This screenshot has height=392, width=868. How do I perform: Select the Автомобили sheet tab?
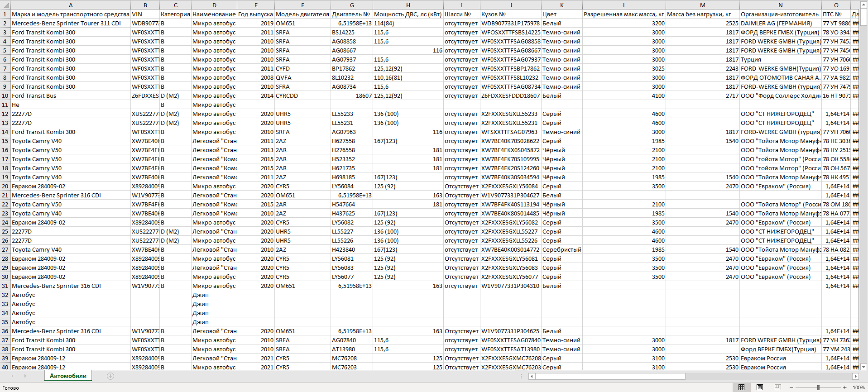[68, 376]
